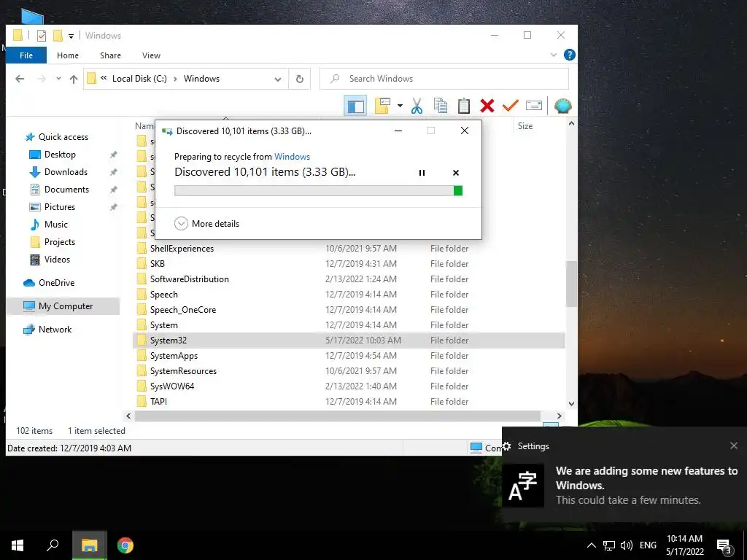Viewport: 747px width, 560px height.
Task: Click the properties icon in title bar
Action: click(42, 36)
